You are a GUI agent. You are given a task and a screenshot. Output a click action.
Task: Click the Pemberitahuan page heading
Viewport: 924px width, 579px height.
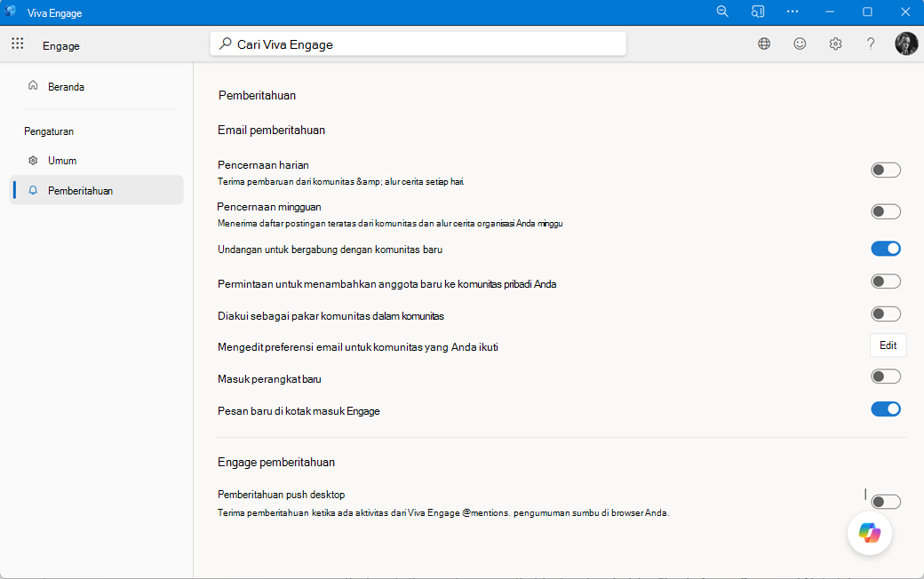[257, 95]
